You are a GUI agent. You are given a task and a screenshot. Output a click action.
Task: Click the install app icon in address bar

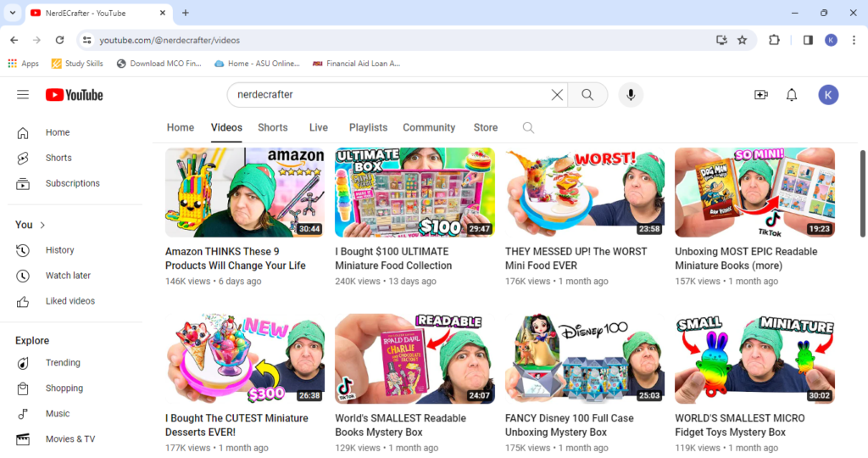point(721,40)
